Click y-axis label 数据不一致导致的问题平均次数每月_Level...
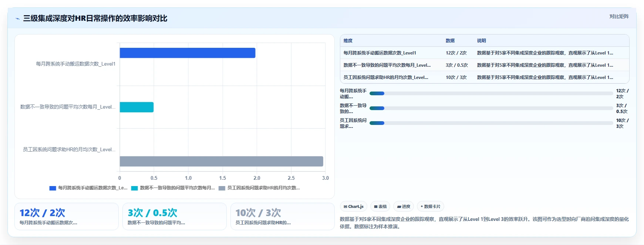 coord(68,107)
